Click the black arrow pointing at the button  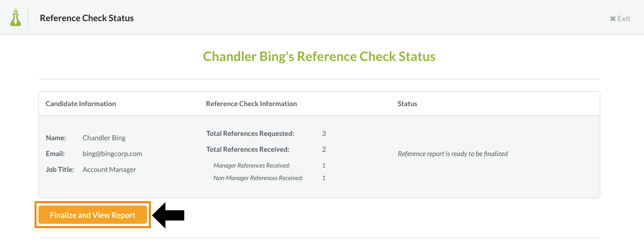tap(169, 215)
